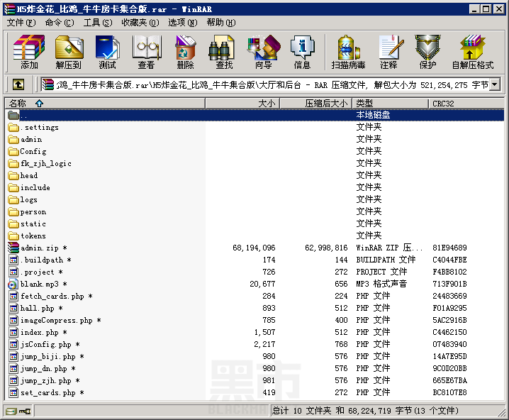509x420 pixels.
Task: Click the RAR icon in the address bar
Action: (x=48, y=84)
